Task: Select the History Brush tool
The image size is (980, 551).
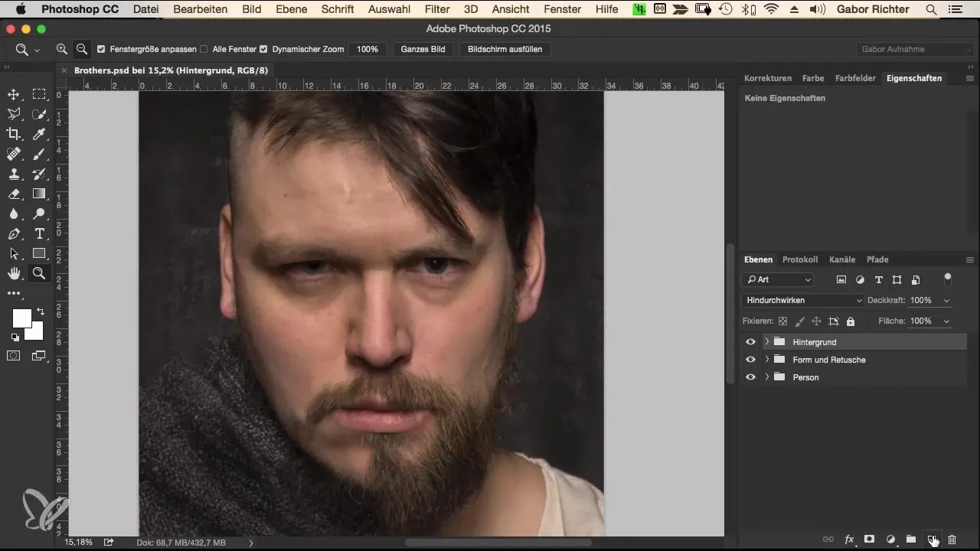Action: [39, 174]
